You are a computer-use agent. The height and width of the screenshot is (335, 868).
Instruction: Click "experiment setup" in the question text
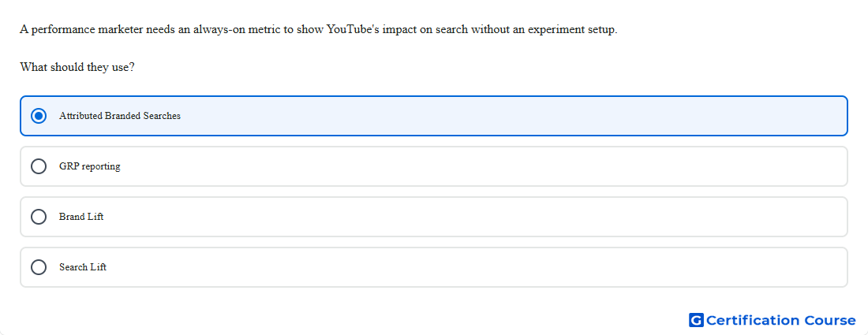pyautogui.click(x=572, y=30)
